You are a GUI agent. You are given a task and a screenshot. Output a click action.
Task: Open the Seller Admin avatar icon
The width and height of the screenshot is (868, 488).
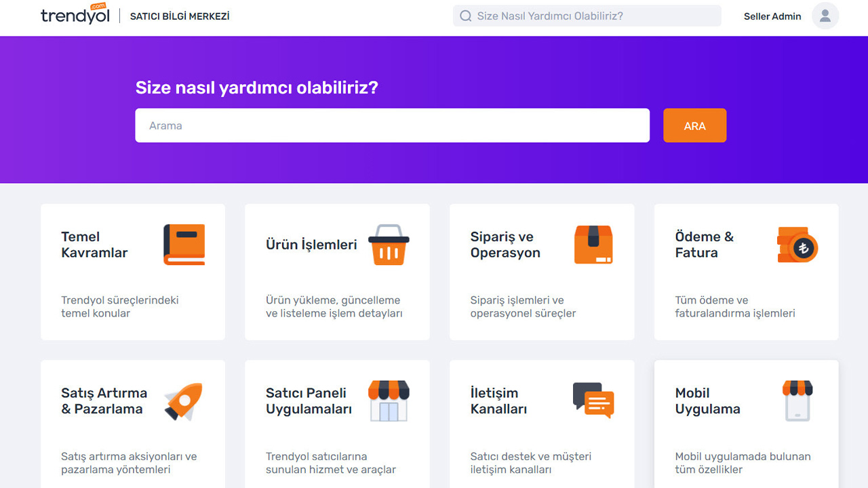[825, 16]
